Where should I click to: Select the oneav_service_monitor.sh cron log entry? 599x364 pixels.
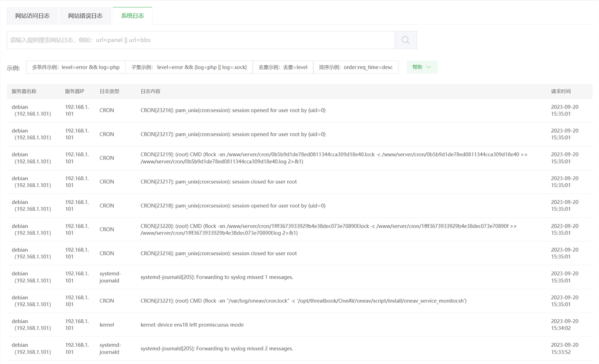pos(303,301)
